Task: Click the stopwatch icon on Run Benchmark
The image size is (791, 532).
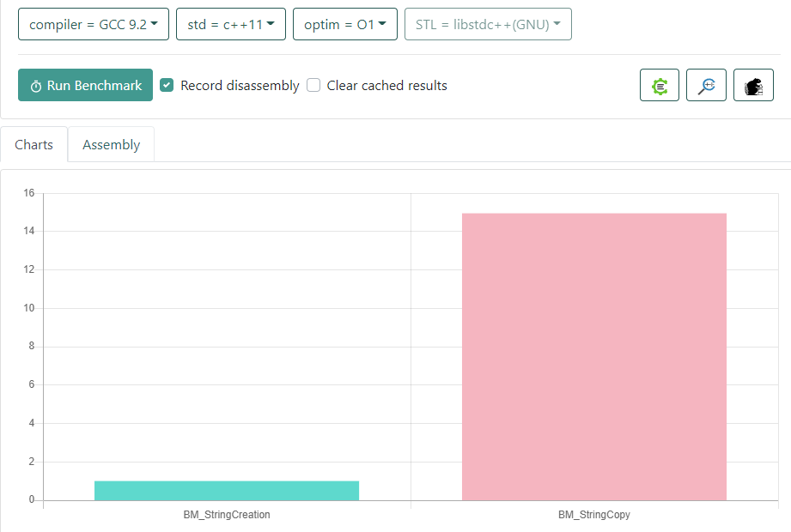Action: click(36, 86)
